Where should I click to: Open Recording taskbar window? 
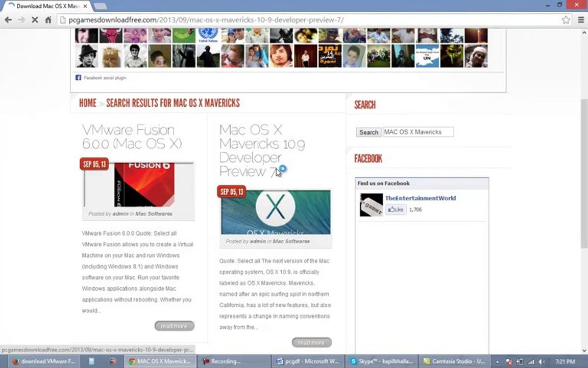(234, 362)
